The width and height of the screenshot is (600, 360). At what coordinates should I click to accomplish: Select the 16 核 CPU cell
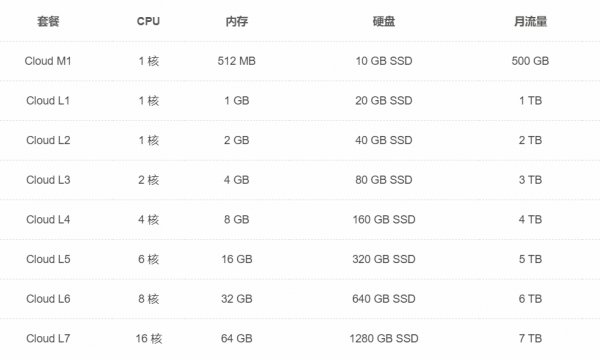tap(149, 339)
